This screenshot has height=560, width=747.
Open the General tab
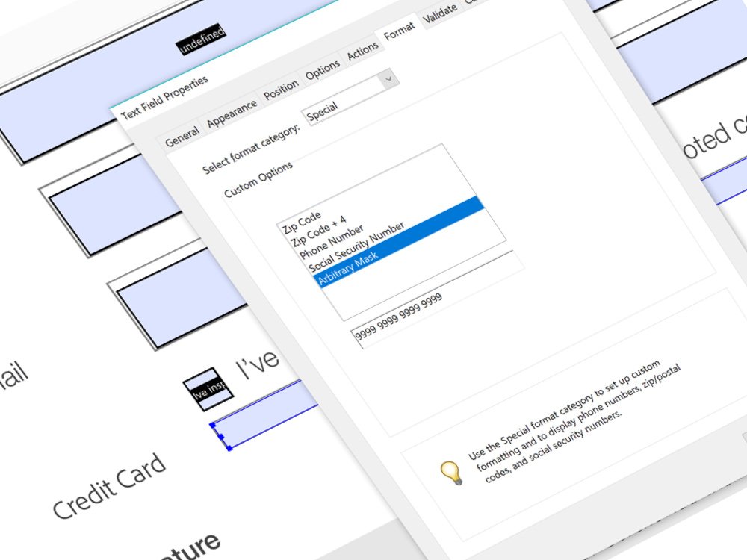tap(182, 136)
